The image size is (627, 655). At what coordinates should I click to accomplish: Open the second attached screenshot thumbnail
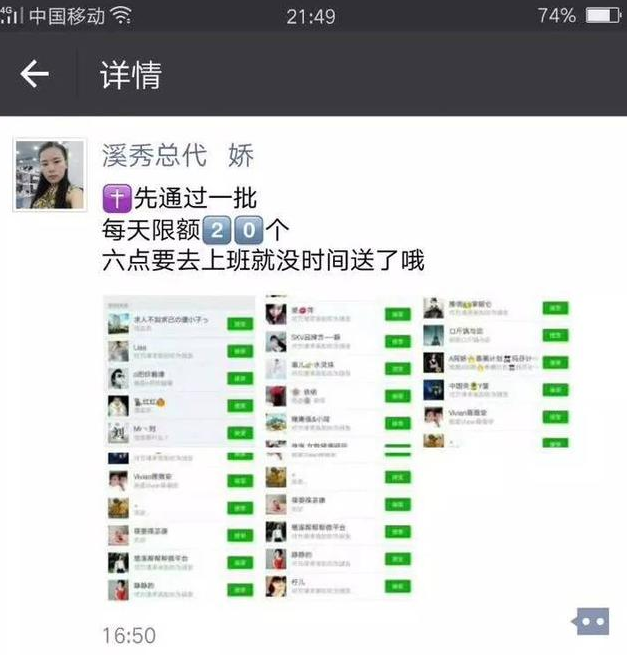pyautogui.click(x=338, y=448)
